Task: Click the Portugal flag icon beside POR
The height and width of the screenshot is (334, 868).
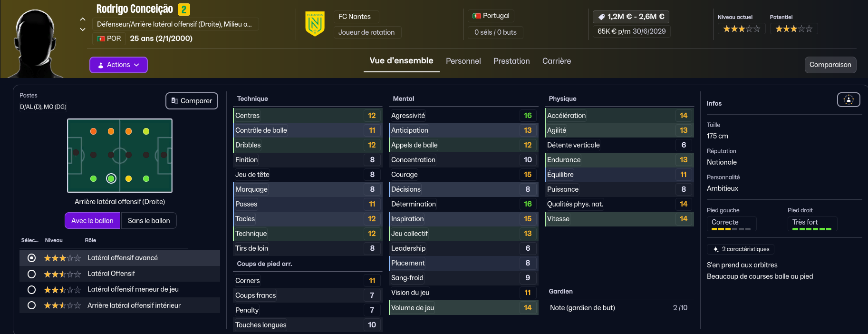Action: pos(101,39)
